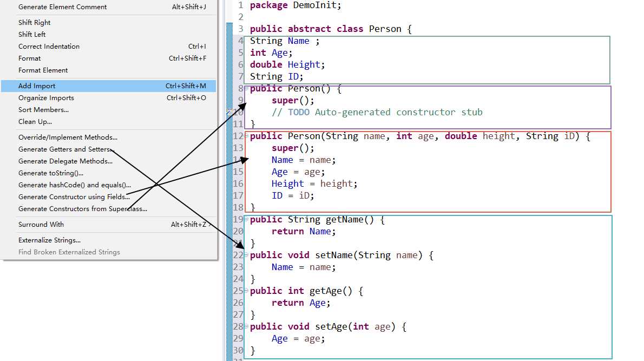Click Correct Indentation menu item

tap(49, 47)
